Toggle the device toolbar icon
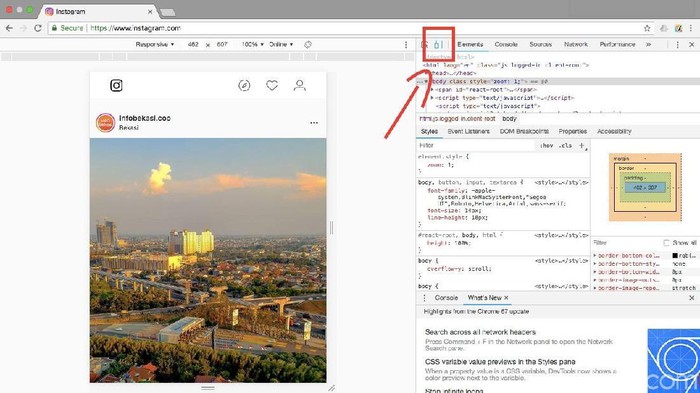The width and height of the screenshot is (700, 393). pyautogui.click(x=439, y=44)
